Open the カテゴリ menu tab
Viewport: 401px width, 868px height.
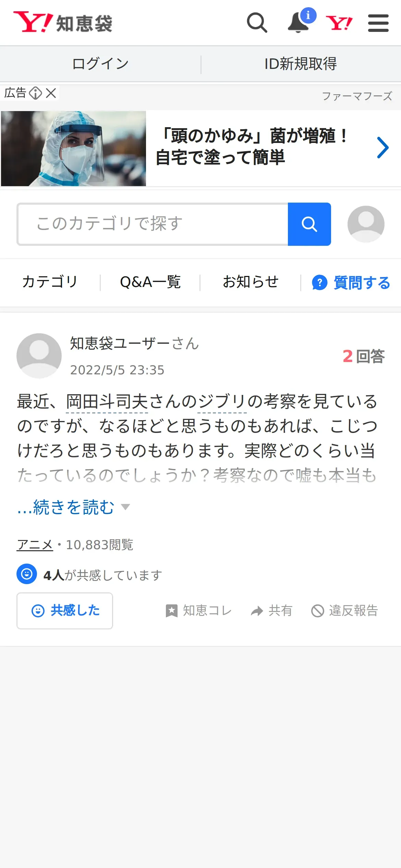click(50, 282)
